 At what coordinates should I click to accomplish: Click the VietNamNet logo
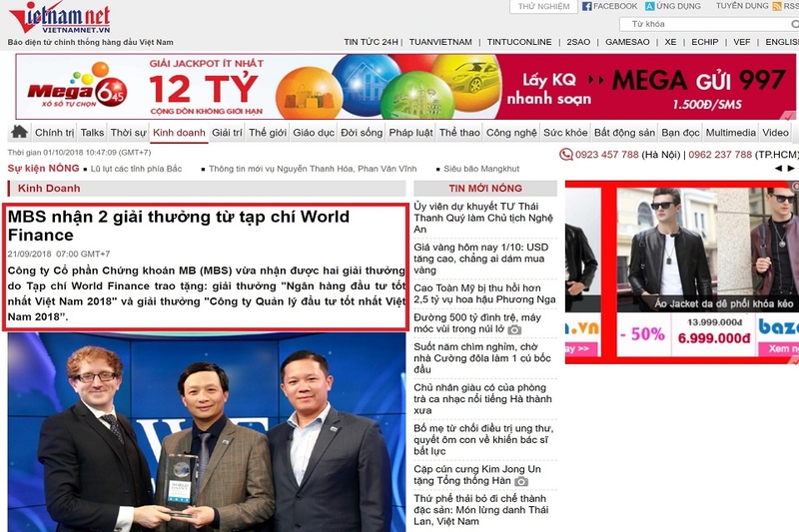[x=60, y=18]
